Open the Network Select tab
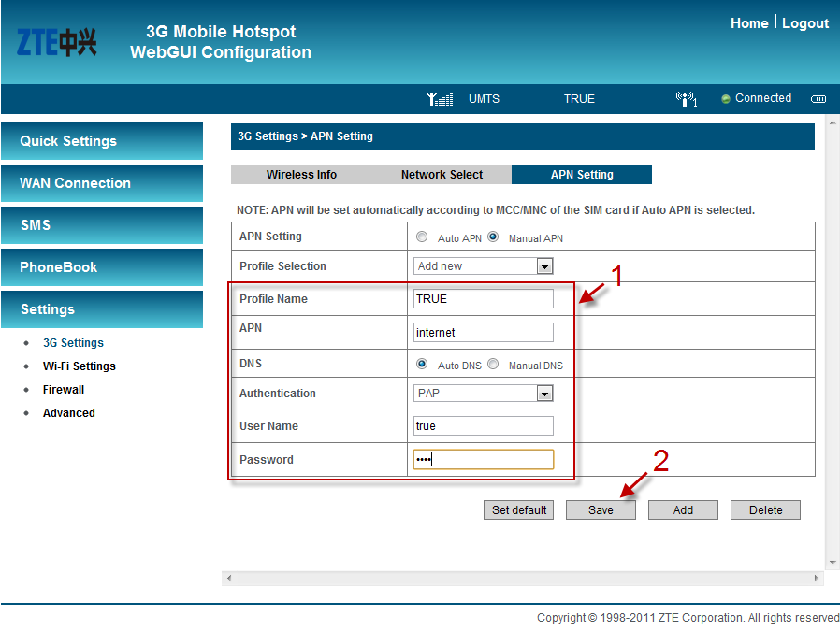The height and width of the screenshot is (631, 840). click(x=442, y=175)
